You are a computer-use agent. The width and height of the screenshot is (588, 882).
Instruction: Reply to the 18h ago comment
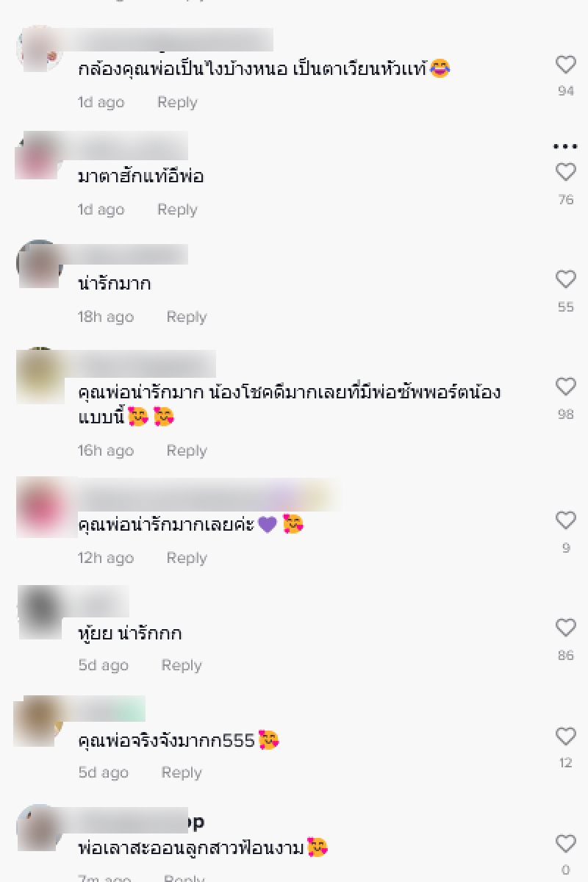187,317
